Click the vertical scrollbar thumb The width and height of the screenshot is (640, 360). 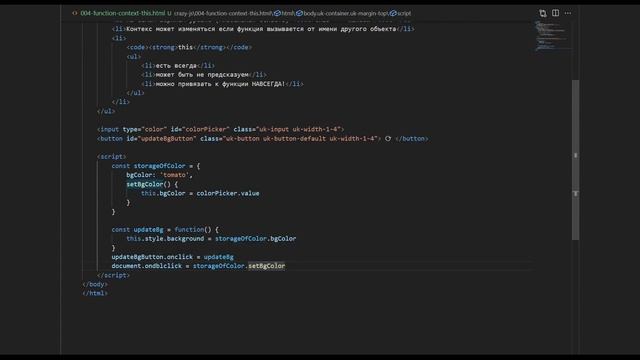[x=576, y=160]
